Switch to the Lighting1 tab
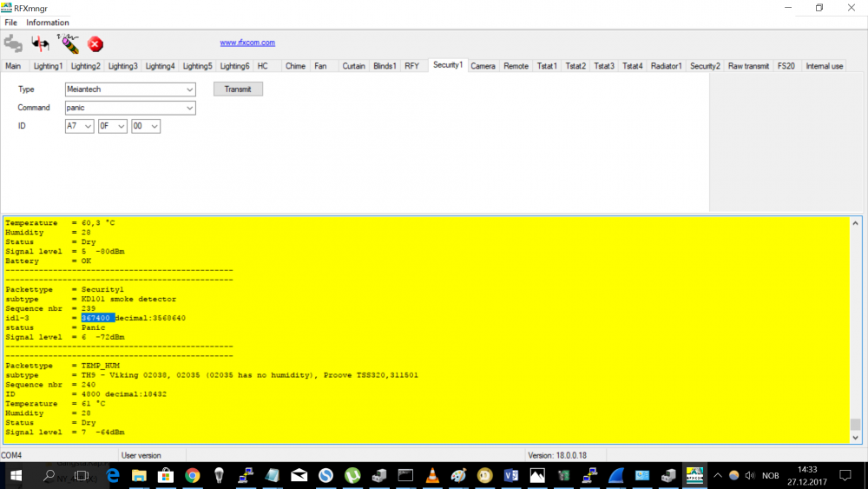 tap(48, 66)
